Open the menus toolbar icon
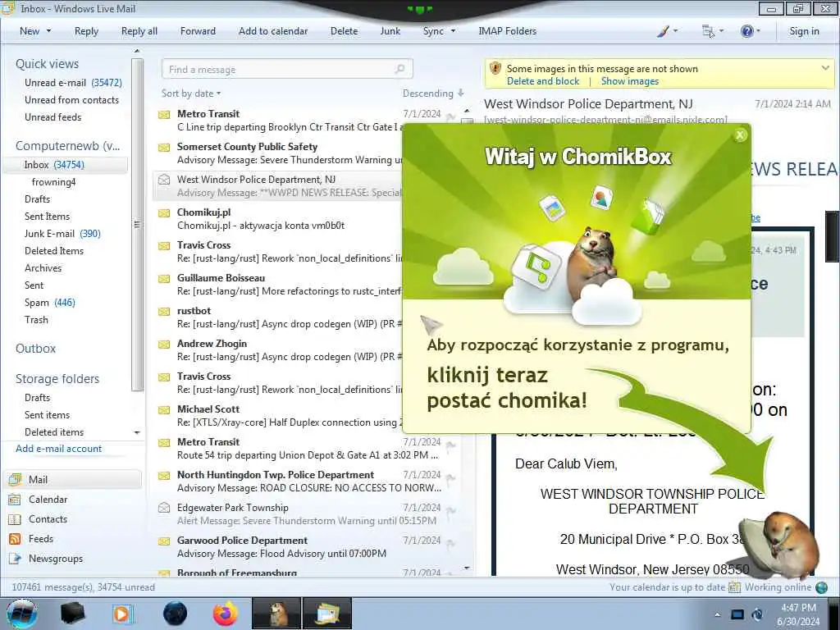This screenshot has width=840, height=630. point(708,31)
